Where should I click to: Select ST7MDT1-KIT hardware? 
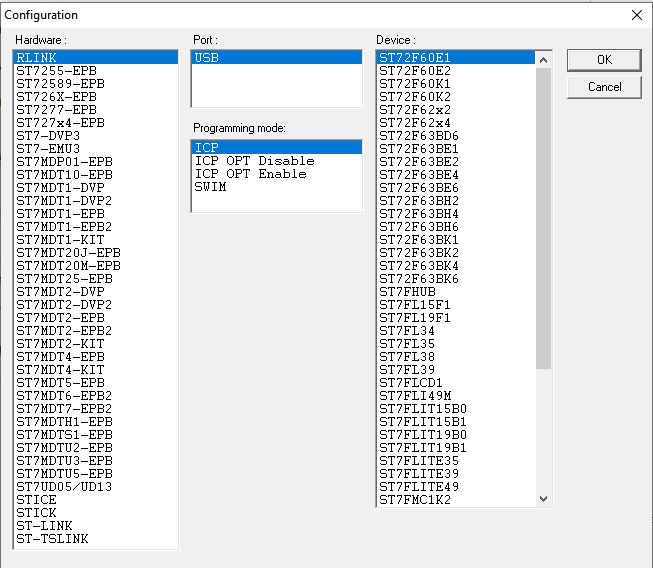[x=96, y=239]
